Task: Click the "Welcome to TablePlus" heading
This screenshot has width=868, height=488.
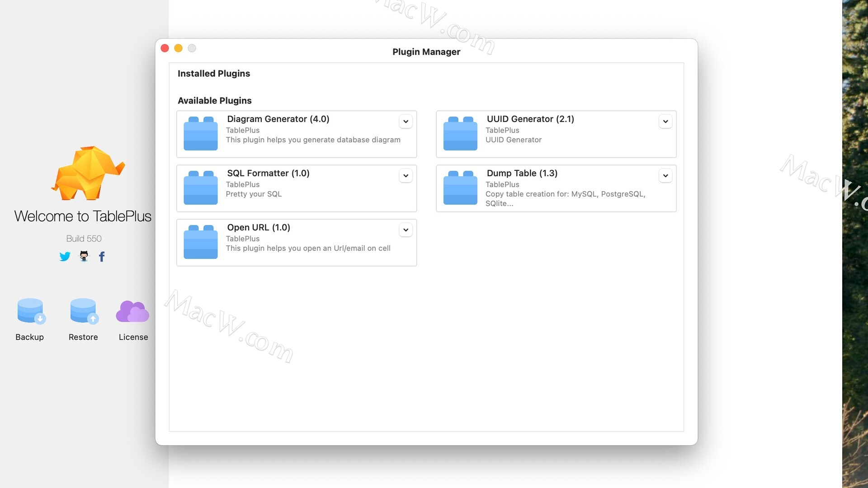Action: 83,216
